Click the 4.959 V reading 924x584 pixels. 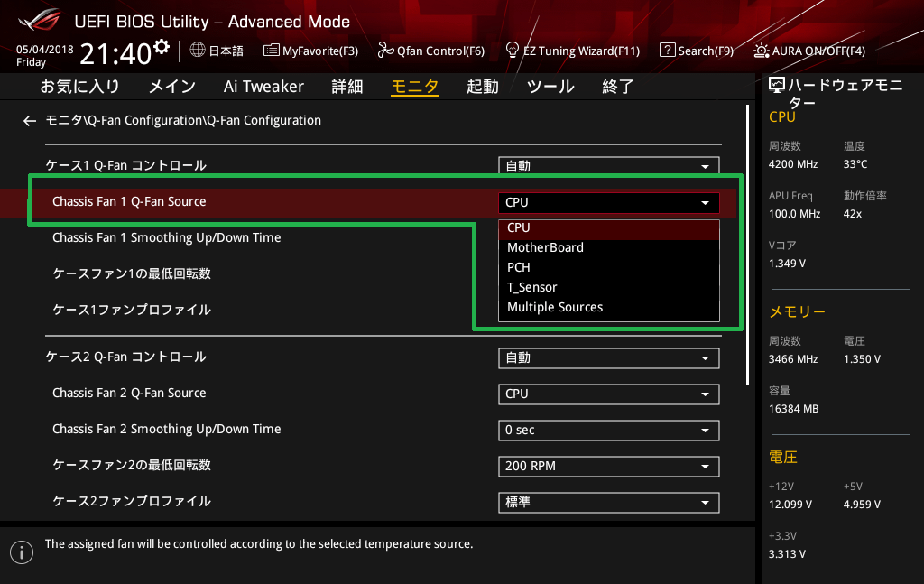862,505
